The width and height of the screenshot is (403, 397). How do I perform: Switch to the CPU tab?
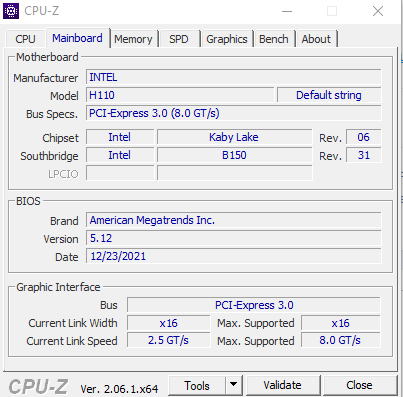(25, 39)
